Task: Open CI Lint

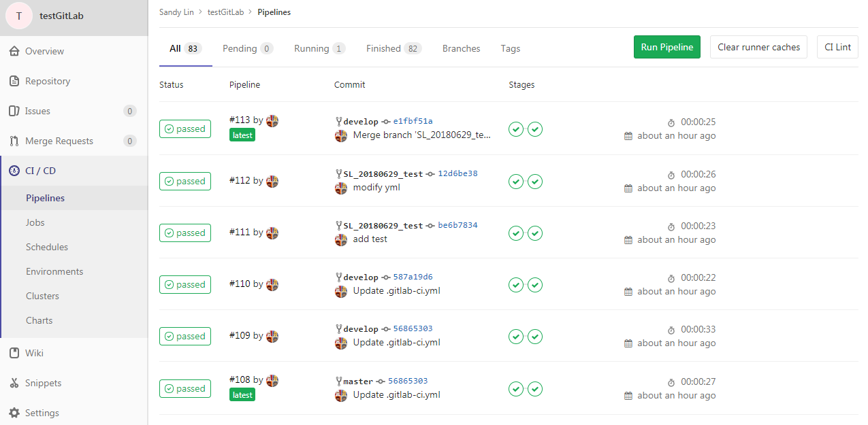Action: (x=837, y=47)
